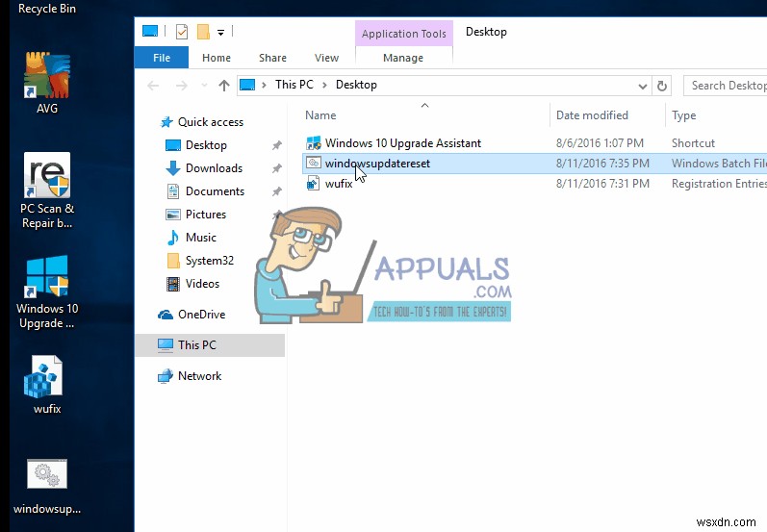
Task: Open Customize Quick Access Toolbar dropdown arrow
Action: tap(221, 33)
